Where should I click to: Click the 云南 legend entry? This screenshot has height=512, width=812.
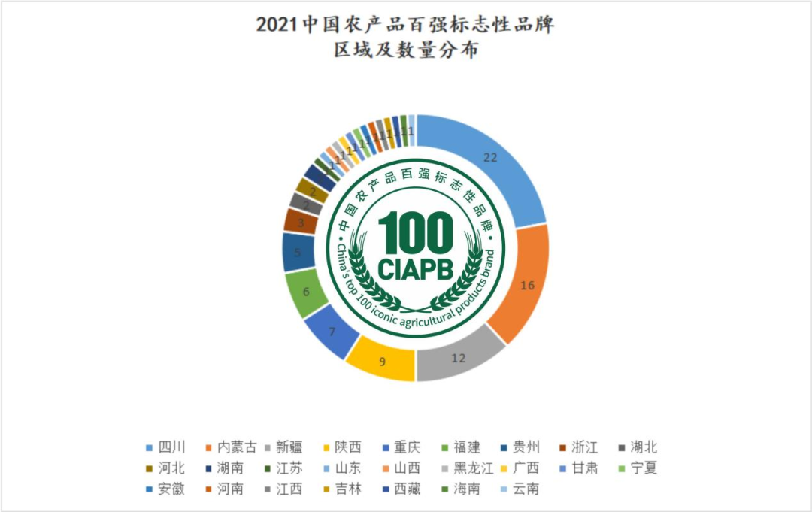517,489
